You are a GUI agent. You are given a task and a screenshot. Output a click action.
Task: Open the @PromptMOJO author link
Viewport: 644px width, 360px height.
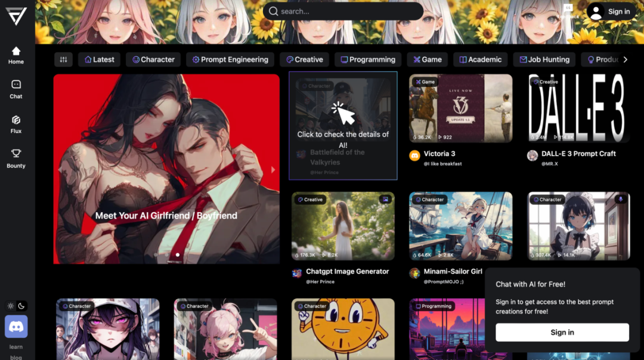pos(444,281)
